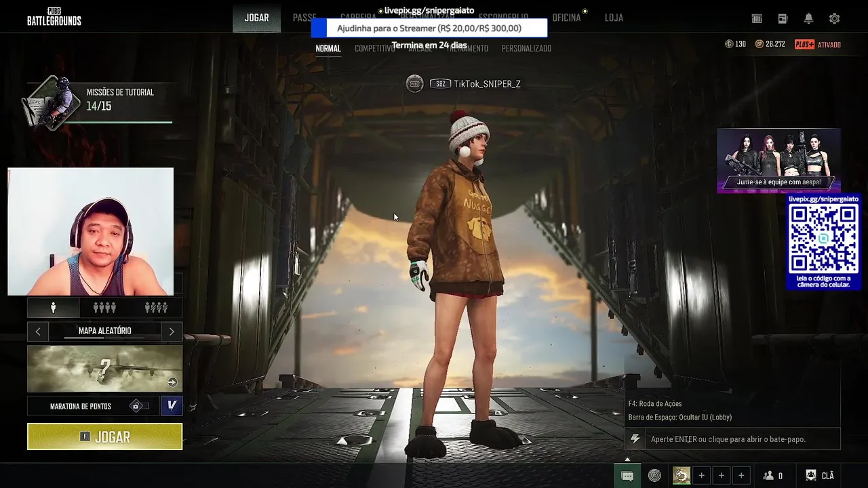Click the blue V badge next to Maratona de Pontos
The image size is (868, 488).
(172, 405)
